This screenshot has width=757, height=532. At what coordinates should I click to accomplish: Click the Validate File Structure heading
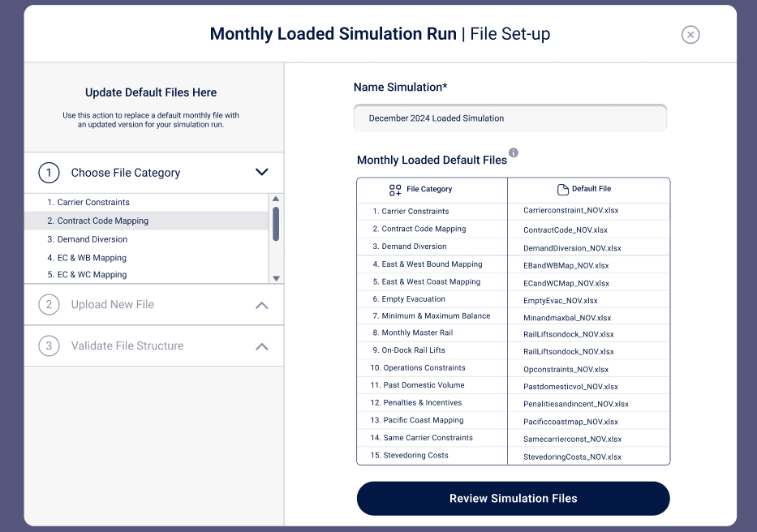pos(127,345)
